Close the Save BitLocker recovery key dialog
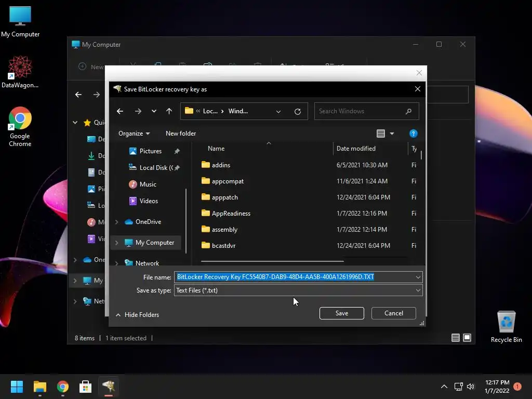Image resolution: width=532 pixels, height=399 pixels. 418,89
